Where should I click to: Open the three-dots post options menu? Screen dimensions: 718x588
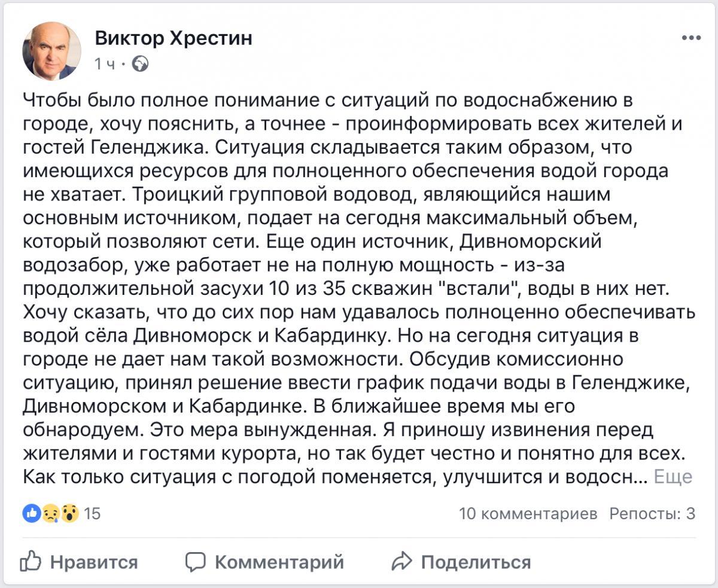click(x=691, y=38)
